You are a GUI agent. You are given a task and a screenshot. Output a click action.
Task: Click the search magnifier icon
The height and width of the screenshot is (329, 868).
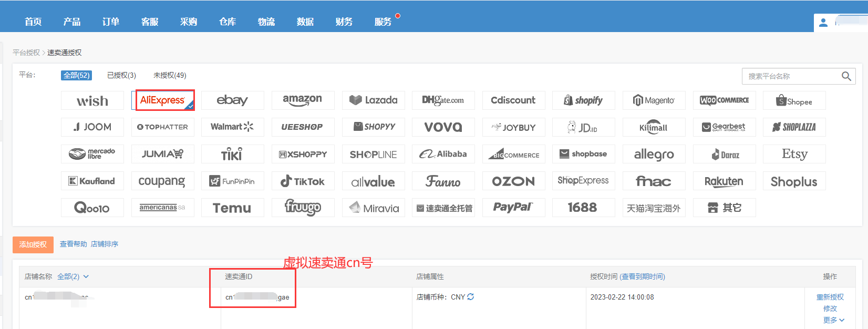[x=846, y=76]
